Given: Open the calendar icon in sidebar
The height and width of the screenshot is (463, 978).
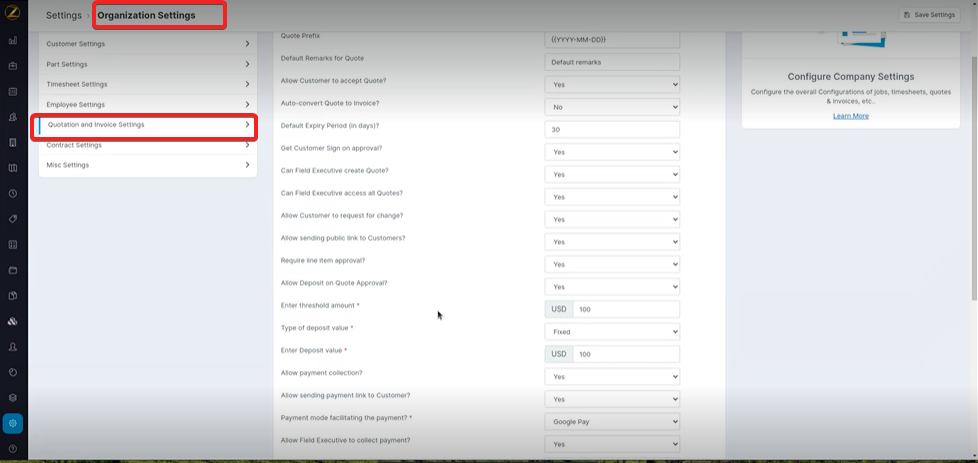Looking at the screenshot, I should (13, 92).
